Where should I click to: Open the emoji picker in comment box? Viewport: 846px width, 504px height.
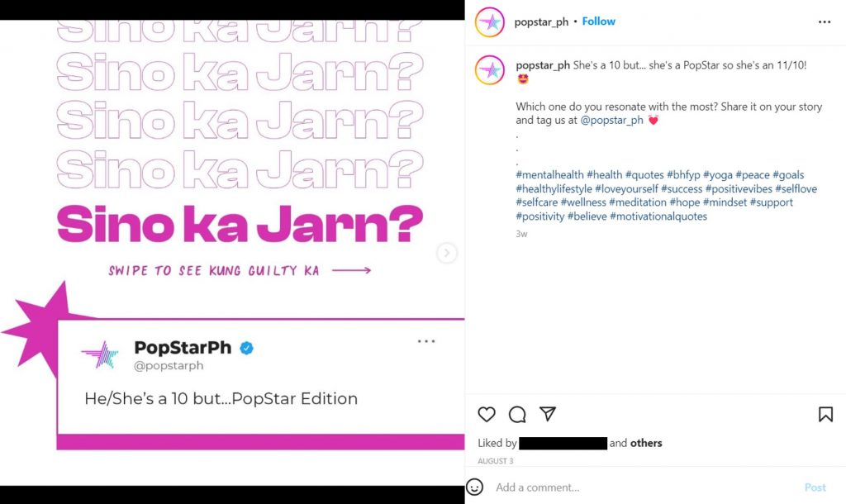click(474, 487)
